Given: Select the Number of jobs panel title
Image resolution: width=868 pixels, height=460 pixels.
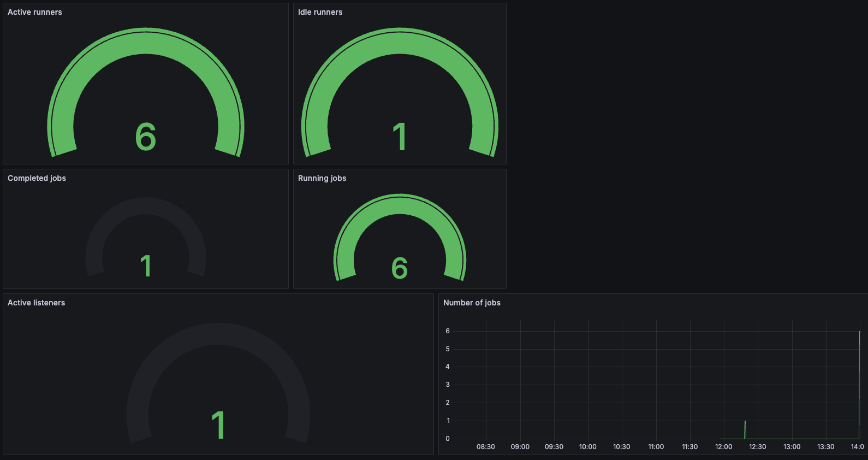Looking at the screenshot, I should coord(472,303).
